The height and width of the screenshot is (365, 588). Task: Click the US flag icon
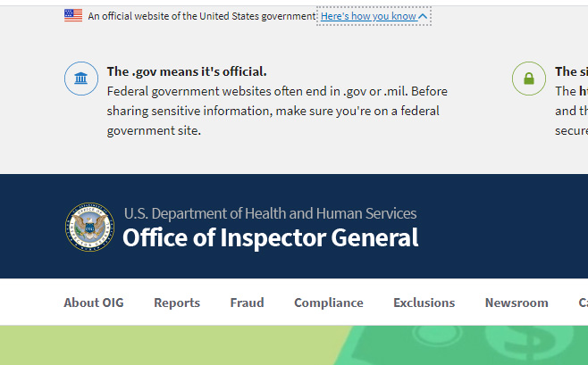click(x=73, y=15)
